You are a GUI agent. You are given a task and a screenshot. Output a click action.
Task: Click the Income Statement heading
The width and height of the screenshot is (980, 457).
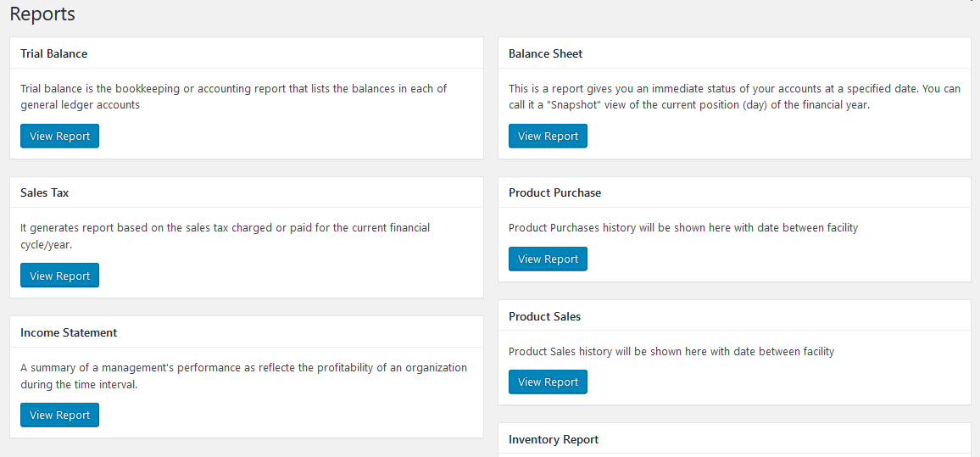[69, 332]
